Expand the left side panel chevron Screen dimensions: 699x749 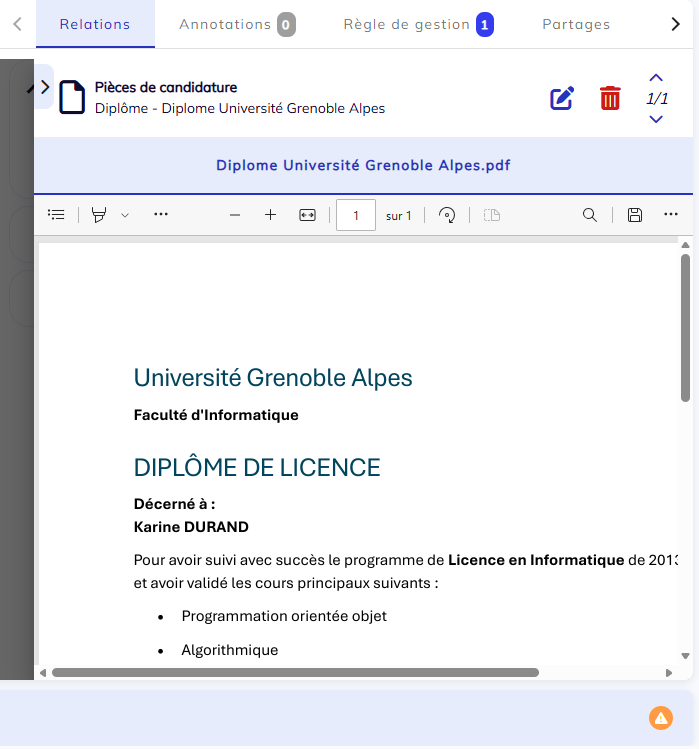tap(44, 87)
